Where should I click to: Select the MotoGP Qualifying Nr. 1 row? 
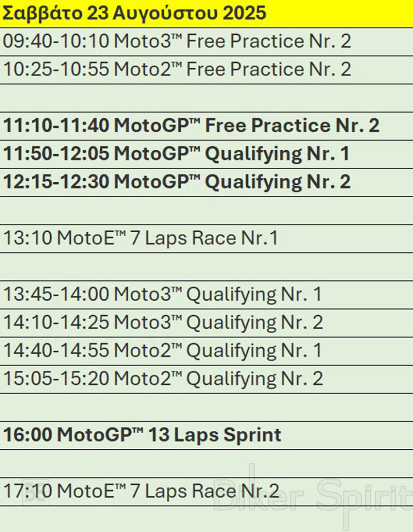tap(177, 154)
